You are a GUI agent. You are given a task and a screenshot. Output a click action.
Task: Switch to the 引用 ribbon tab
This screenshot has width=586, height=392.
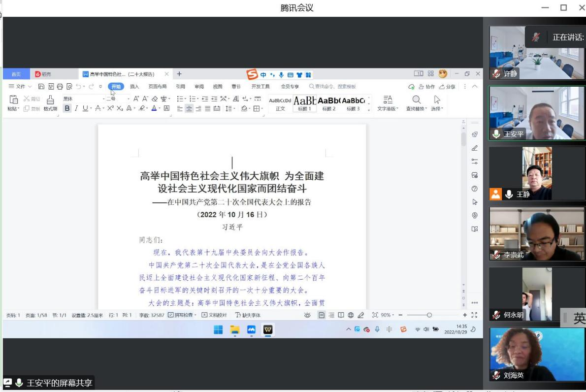[181, 86]
